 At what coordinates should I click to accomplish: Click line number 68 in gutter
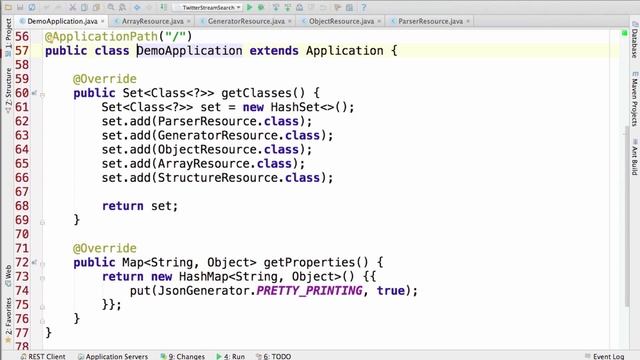pyautogui.click(x=22, y=206)
